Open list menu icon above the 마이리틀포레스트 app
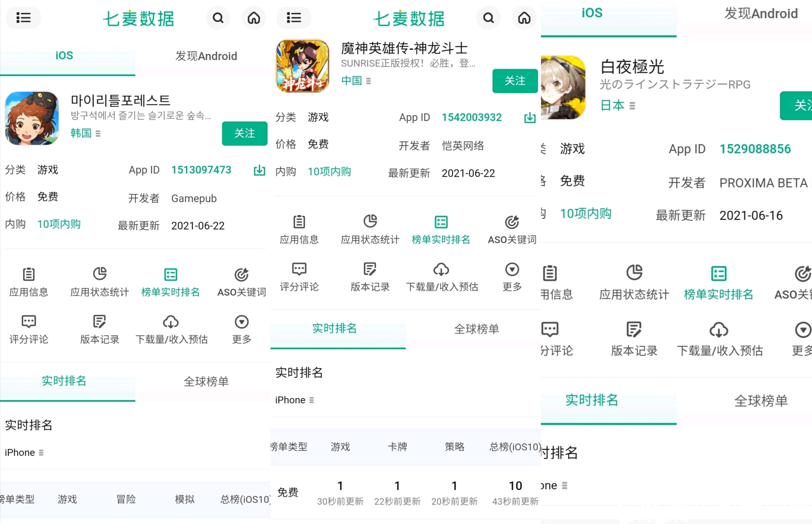The width and height of the screenshot is (812, 524). [x=23, y=18]
